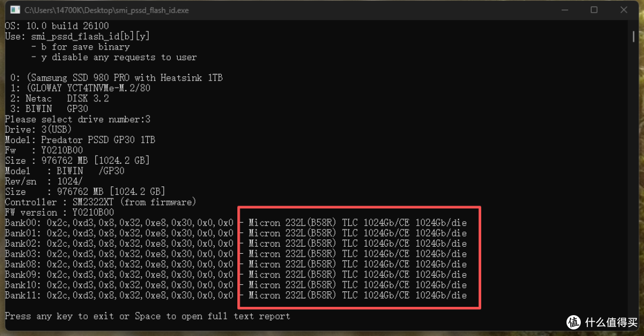The image size is (644, 336).
Task: Click Bank03 'Micron 232L(B58R) TLC' description
Action: (x=303, y=254)
